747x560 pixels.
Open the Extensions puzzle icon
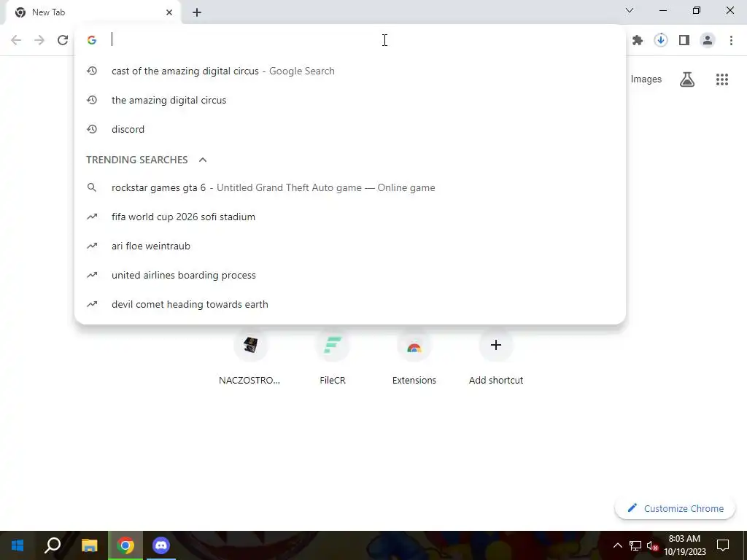(x=638, y=41)
